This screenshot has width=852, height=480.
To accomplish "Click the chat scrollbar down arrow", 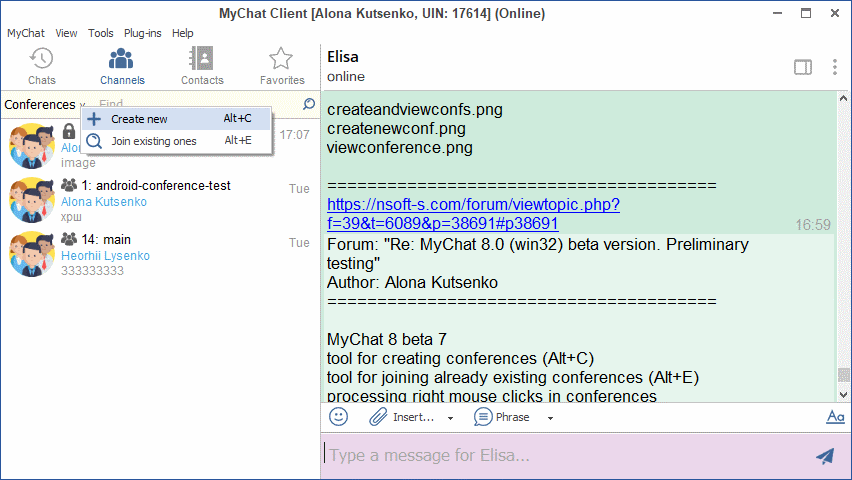I will [x=843, y=395].
